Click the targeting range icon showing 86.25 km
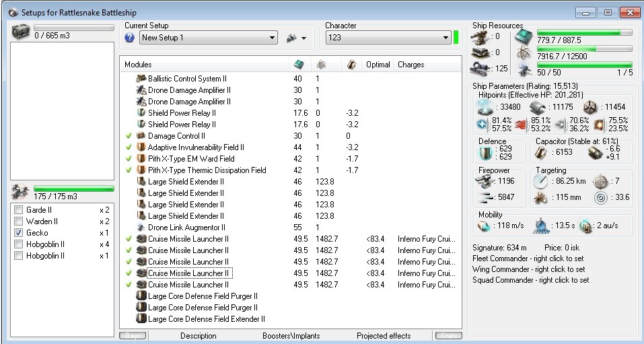The image size is (644, 344). point(540,181)
